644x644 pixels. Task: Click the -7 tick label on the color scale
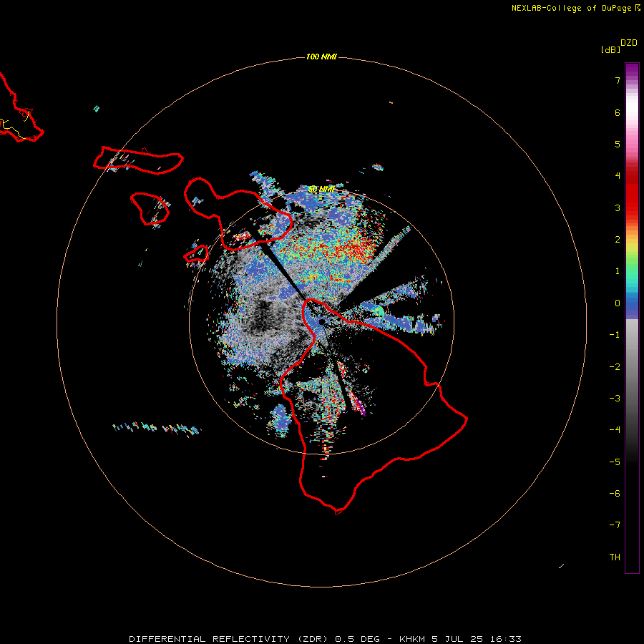coord(615,525)
